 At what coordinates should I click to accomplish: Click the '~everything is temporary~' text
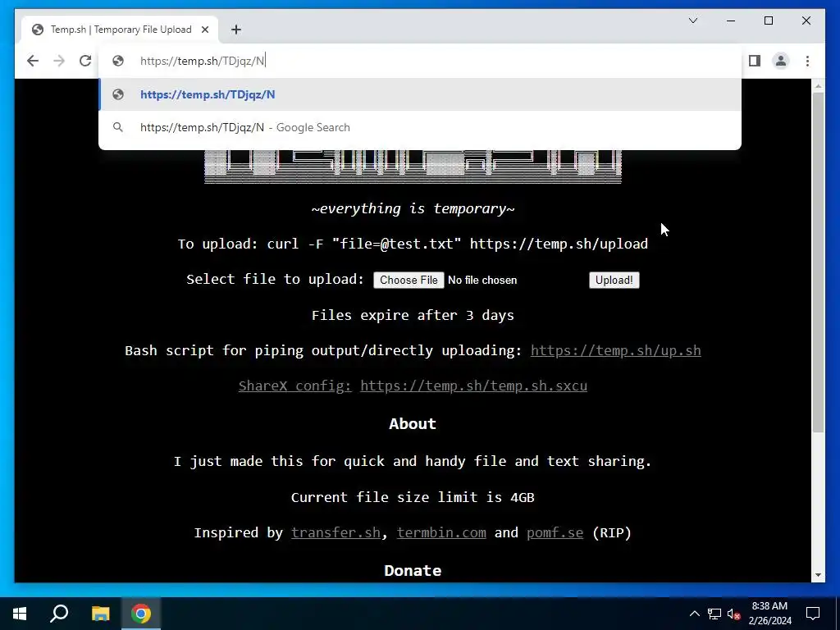(x=413, y=208)
